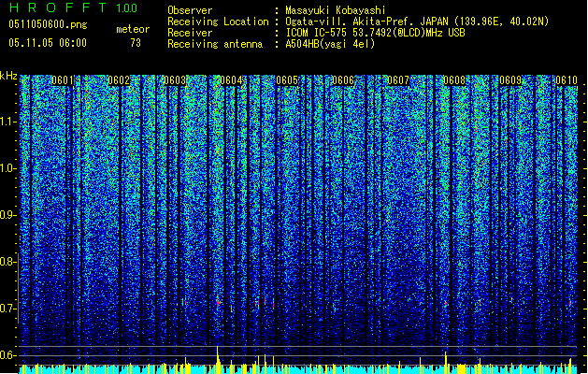
Task: Click the Receiving Location label
Action: 218,22
